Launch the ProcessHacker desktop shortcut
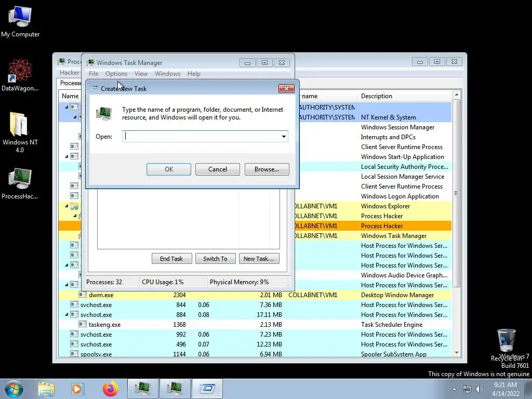 [20, 183]
